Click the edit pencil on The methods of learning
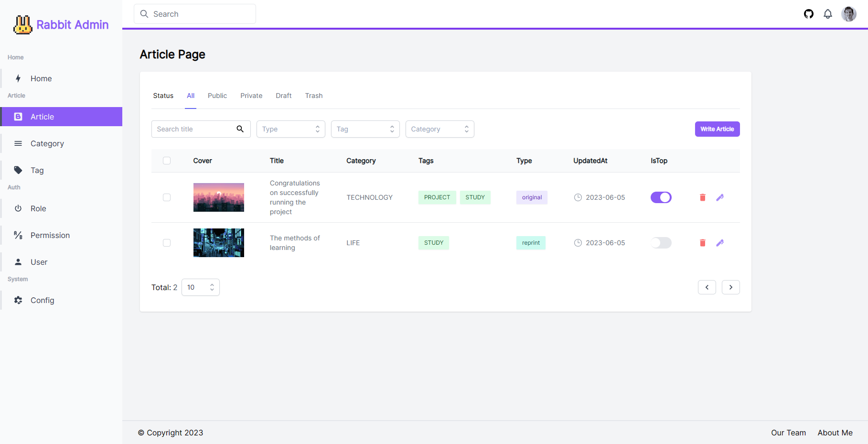Screen dimensions: 868x444 coord(720,242)
